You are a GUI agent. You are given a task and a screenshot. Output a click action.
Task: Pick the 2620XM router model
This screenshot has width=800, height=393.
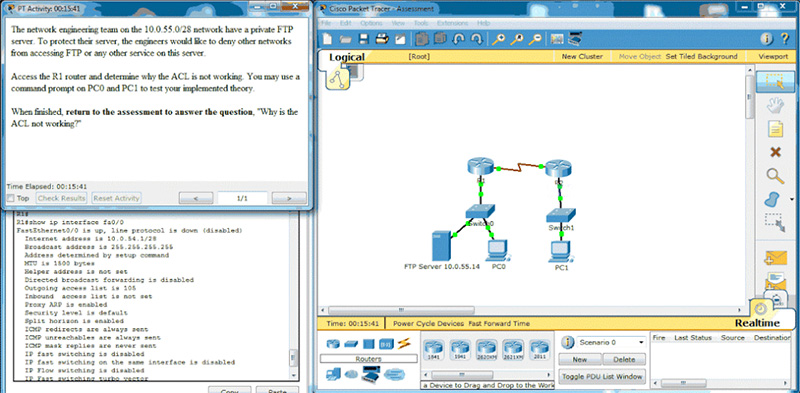(x=486, y=350)
